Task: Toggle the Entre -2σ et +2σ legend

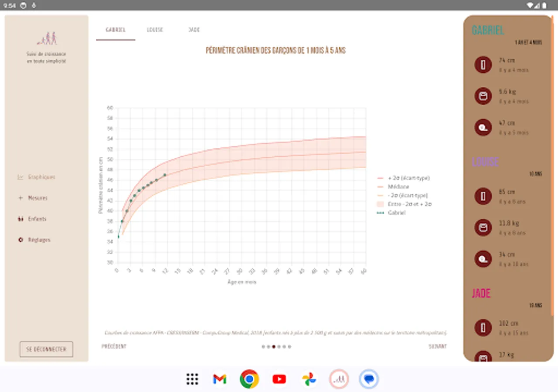Action: coord(405,204)
